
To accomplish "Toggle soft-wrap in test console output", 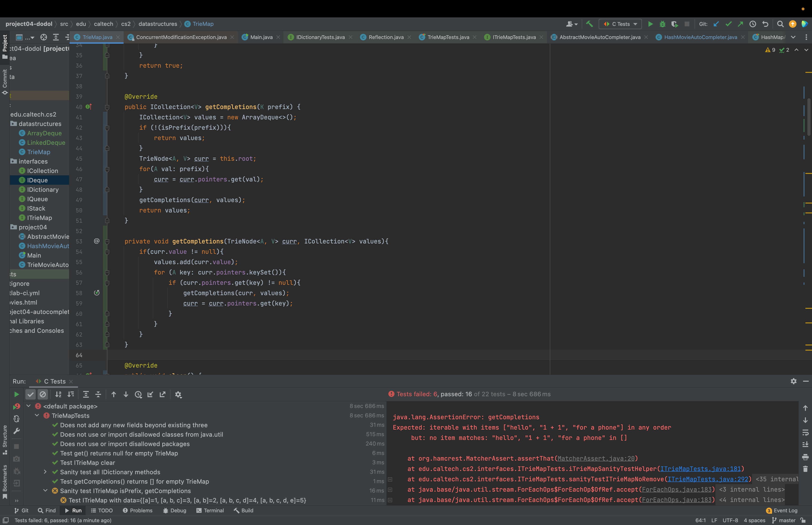I will (805, 432).
